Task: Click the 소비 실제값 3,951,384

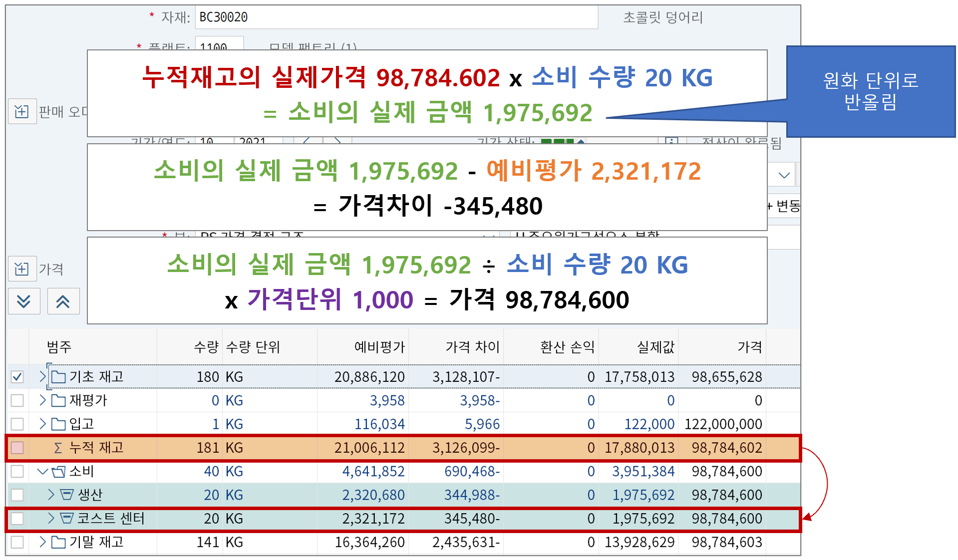Action: [x=643, y=471]
